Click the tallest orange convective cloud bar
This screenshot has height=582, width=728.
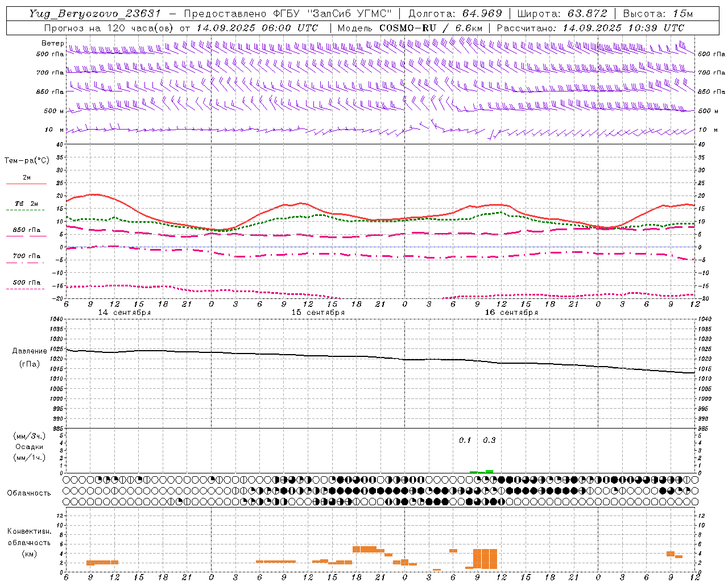(485, 559)
